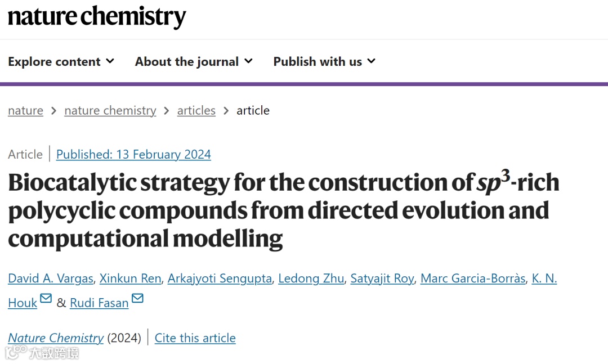
Task: Open nature chemistry breadcrumb link
Action: [110, 110]
